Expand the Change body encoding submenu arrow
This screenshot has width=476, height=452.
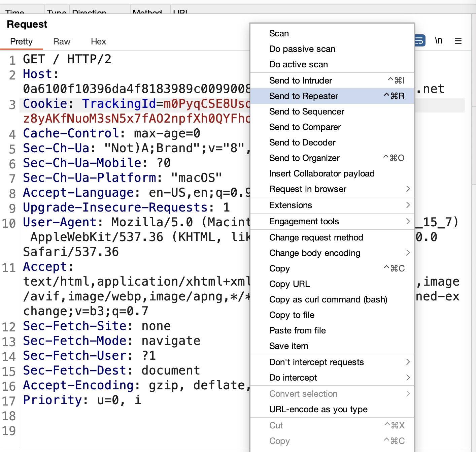click(408, 253)
